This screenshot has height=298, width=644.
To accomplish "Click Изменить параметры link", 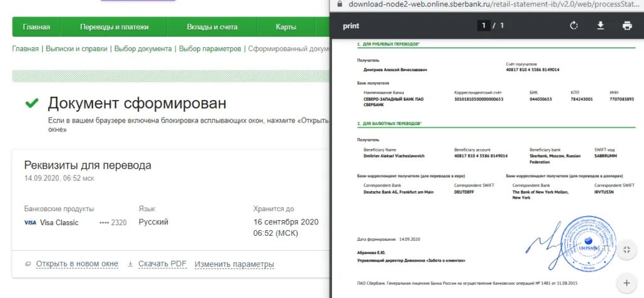I will 234,264.
